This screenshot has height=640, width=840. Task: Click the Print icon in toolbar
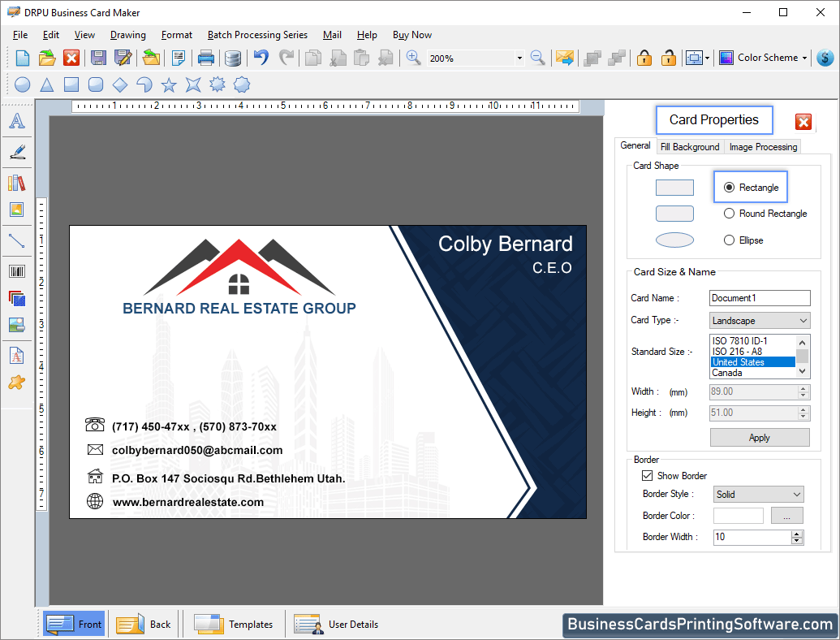pyautogui.click(x=205, y=58)
